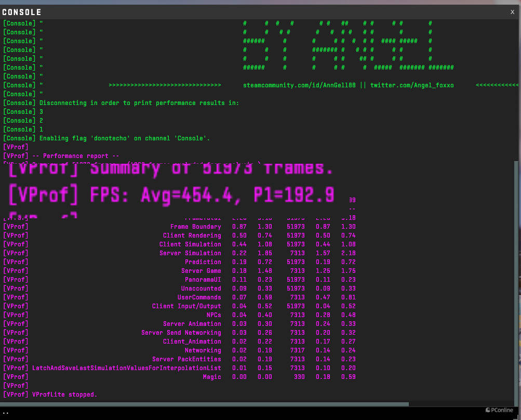Select the 'Disconnecting in order to print' line

coord(121,103)
